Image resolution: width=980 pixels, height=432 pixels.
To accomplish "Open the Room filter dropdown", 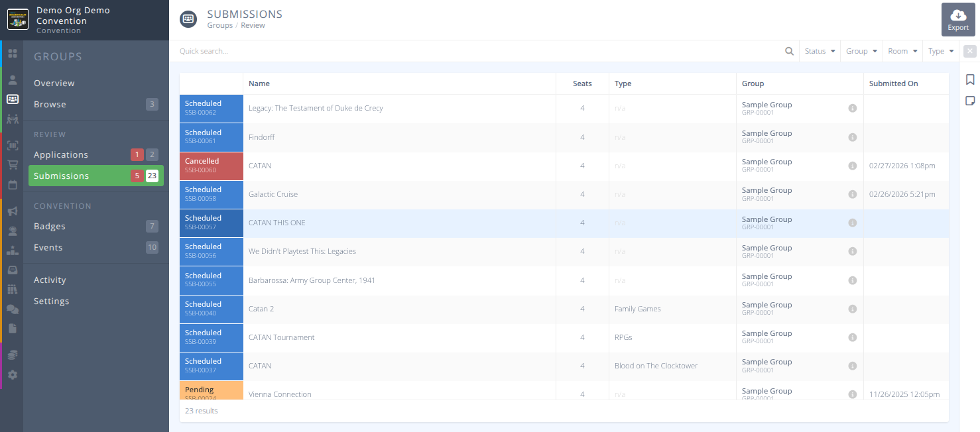I will [902, 51].
